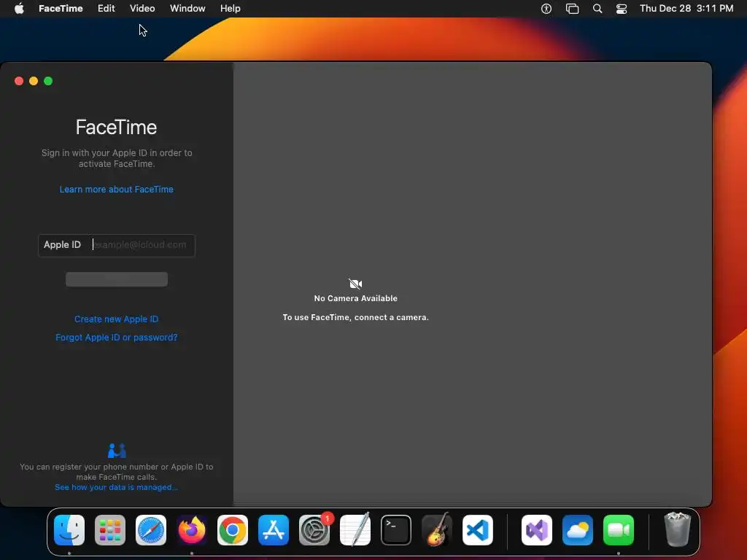747x560 pixels.
Task: Click the Apple ID input field
Action: [116, 245]
